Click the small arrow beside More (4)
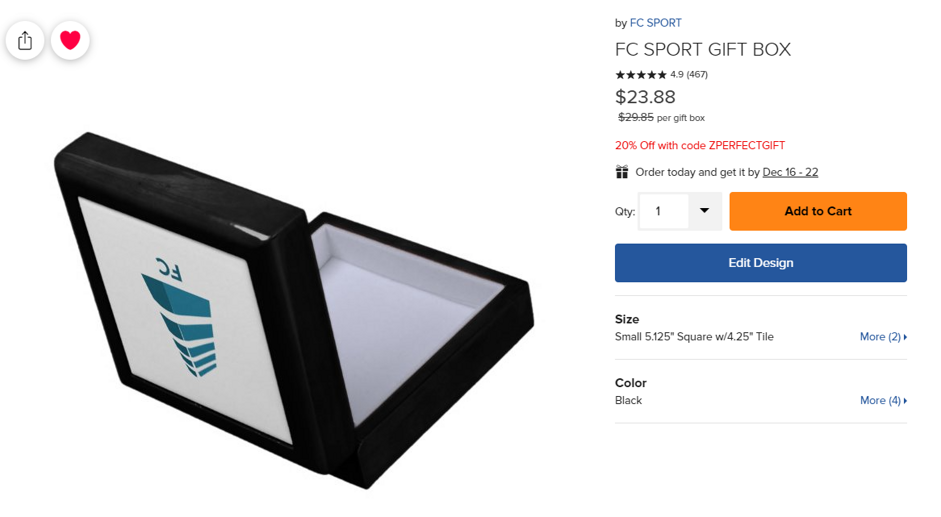 coord(905,401)
